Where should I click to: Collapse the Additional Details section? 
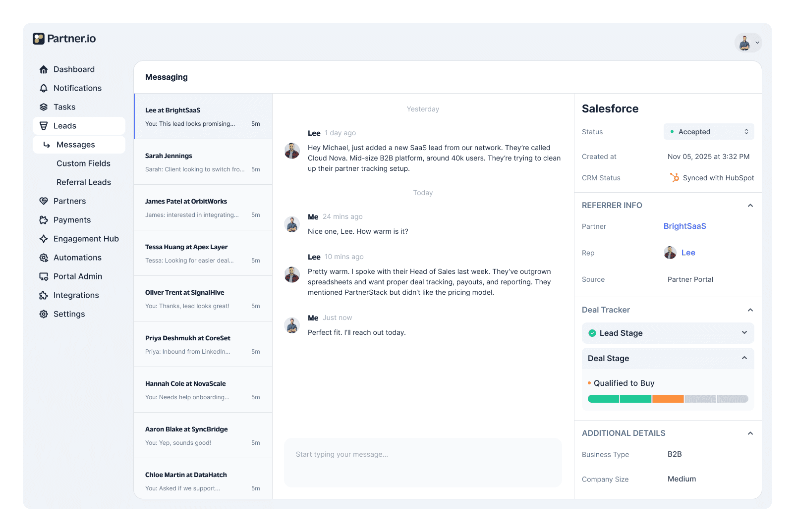point(750,433)
